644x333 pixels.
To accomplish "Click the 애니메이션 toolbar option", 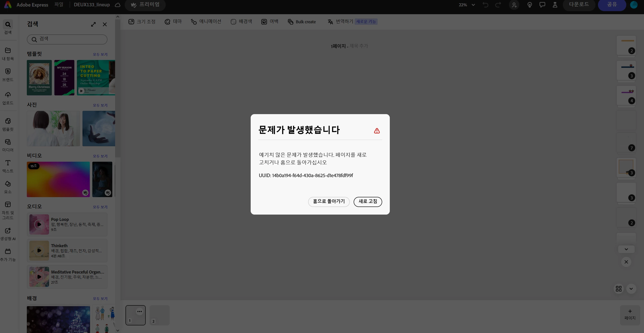I will point(206,22).
